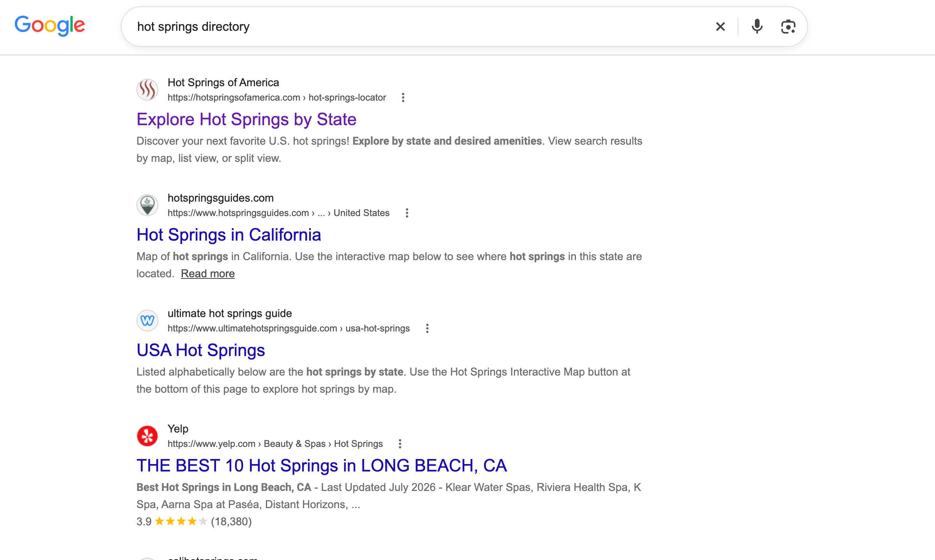Open more options for the Hot Springs of America result

(403, 97)
